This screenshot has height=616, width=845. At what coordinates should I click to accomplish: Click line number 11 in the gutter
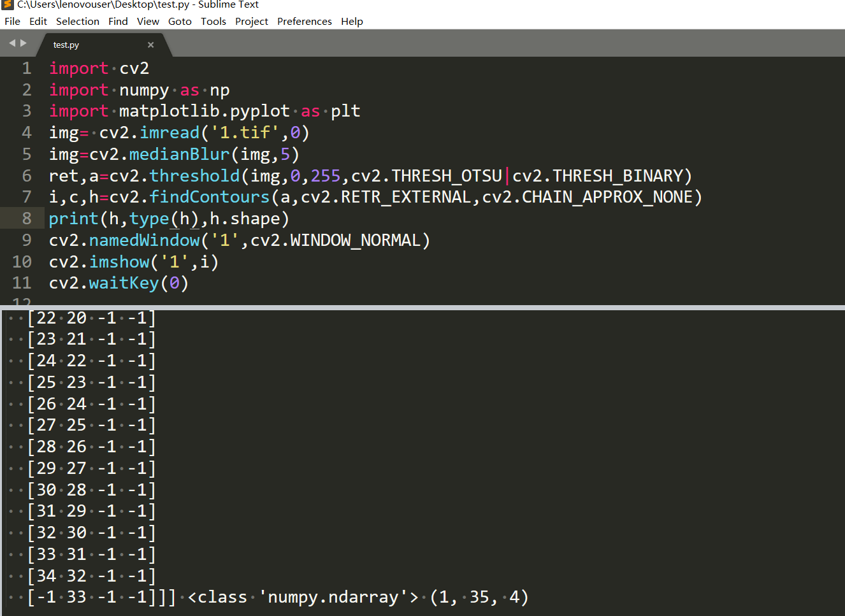pos(22,283)
